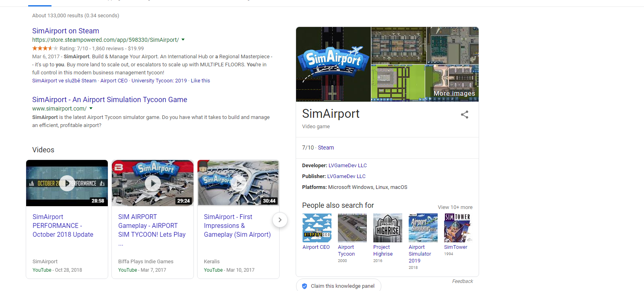Click the Airport Simulator 2019 title link
Screen dimensions: 644x291
tap(420, 254)
